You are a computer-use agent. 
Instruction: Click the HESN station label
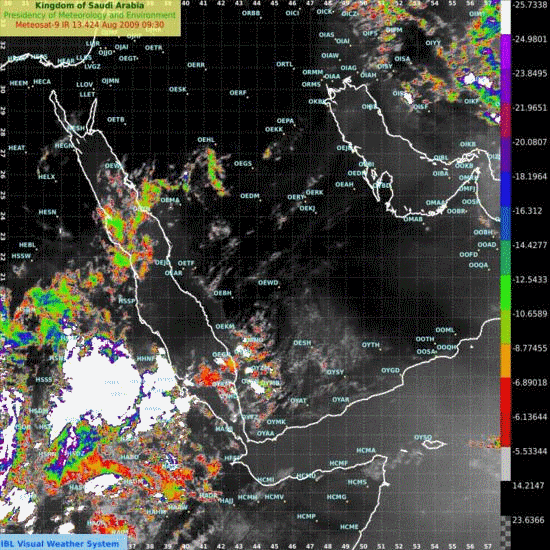pyautogui.click(x=47, y=212)
